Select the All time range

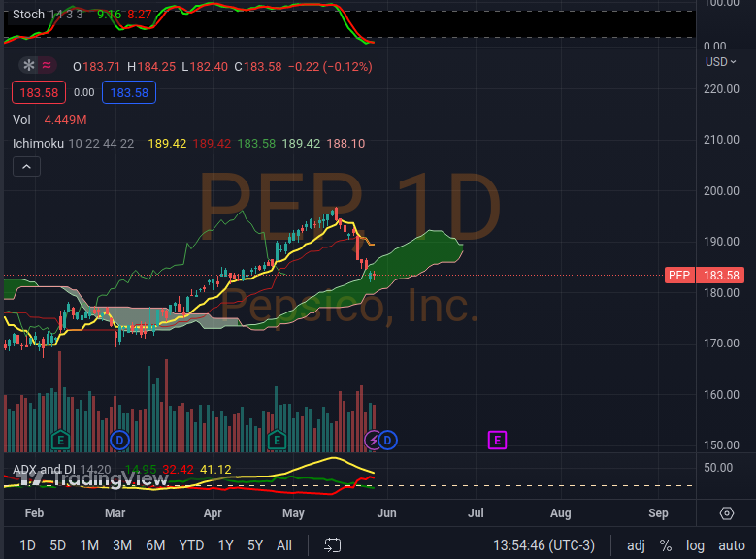point(284,545)
